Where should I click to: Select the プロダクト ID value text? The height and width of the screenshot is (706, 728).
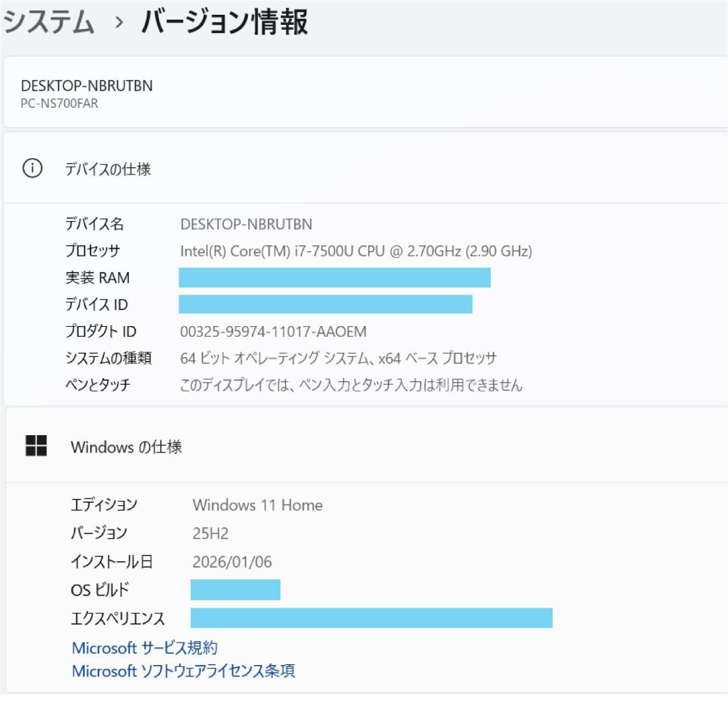point(270,331)
